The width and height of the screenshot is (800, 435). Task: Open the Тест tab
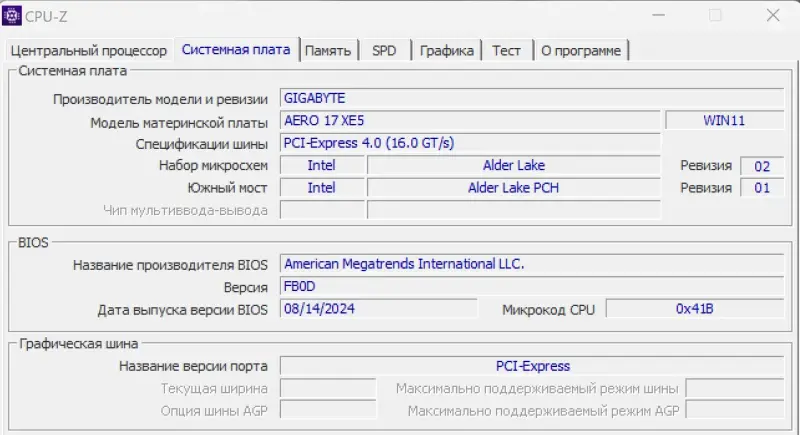coord(506,51)
